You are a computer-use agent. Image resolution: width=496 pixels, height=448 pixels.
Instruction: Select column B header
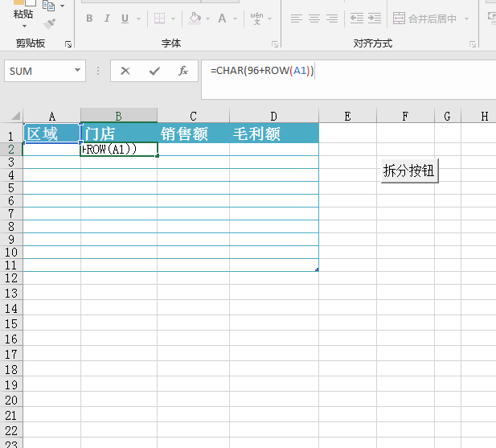pos(119,116)
